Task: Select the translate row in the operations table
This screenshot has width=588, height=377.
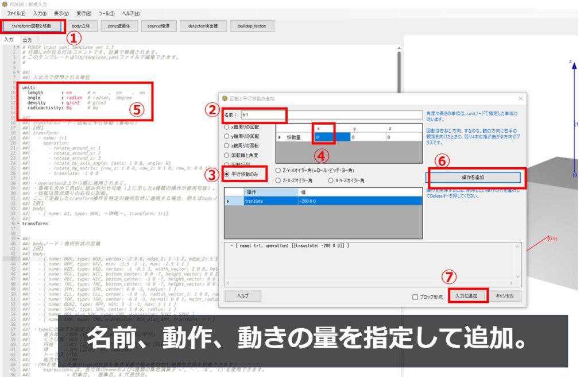Action: coord(323,201)
